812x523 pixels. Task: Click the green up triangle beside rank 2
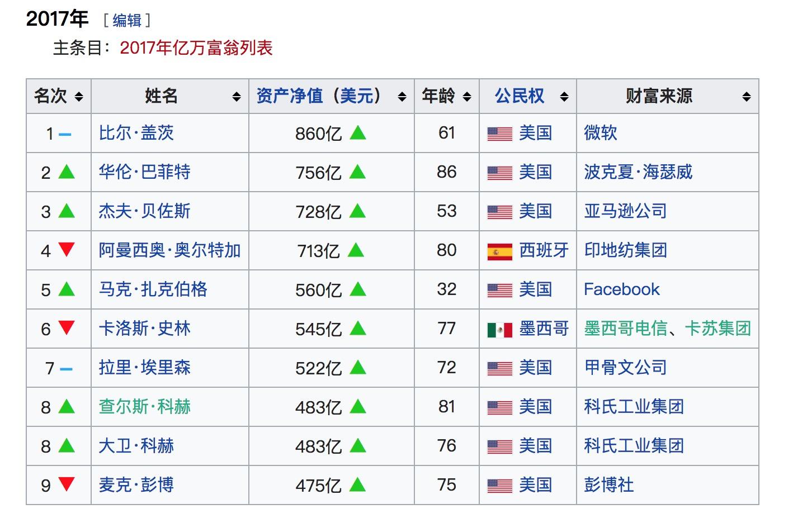[67, 172]
